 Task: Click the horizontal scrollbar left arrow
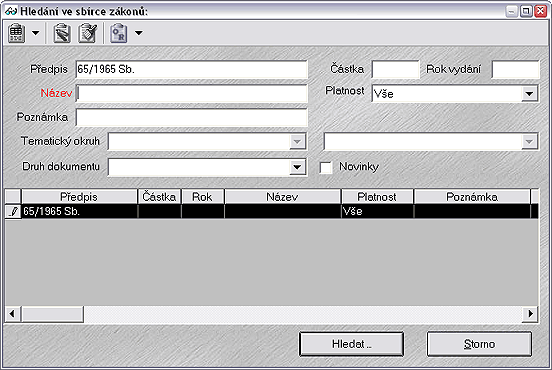(x=13, y=313)
